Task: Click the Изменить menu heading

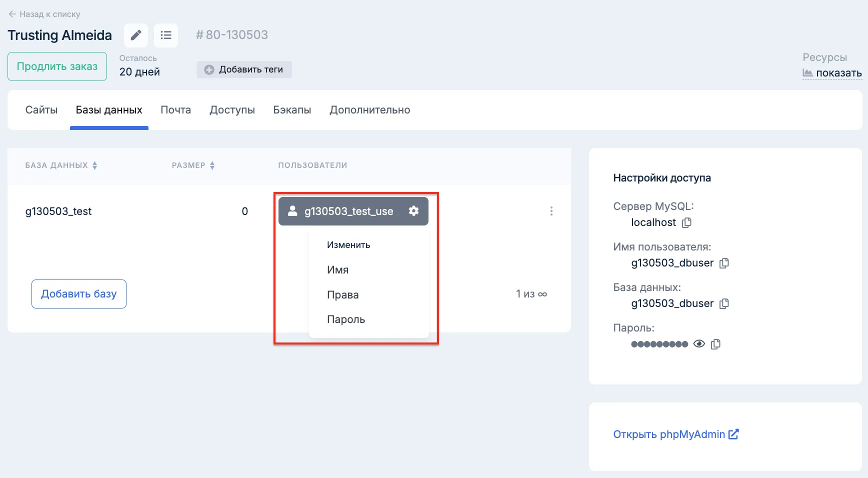Action: coord(348,245)
